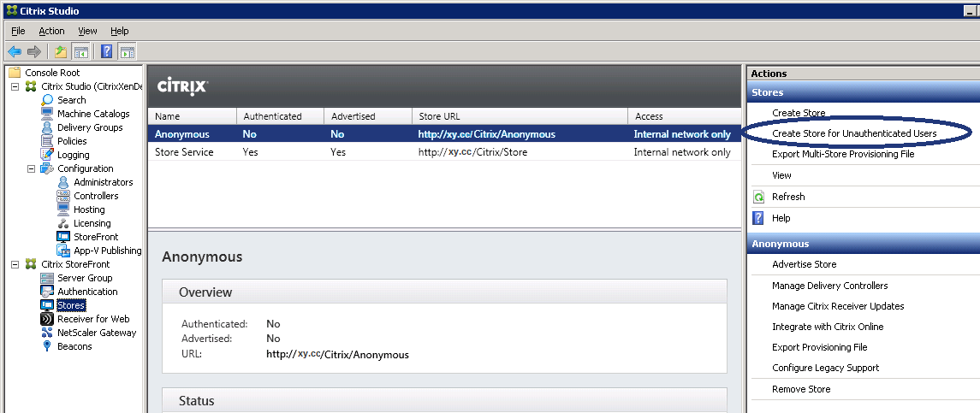Select Machine Catalogs in the tree
Image resolution: width=980 pixels, height=413 pixels.
[x=92, y=114]
